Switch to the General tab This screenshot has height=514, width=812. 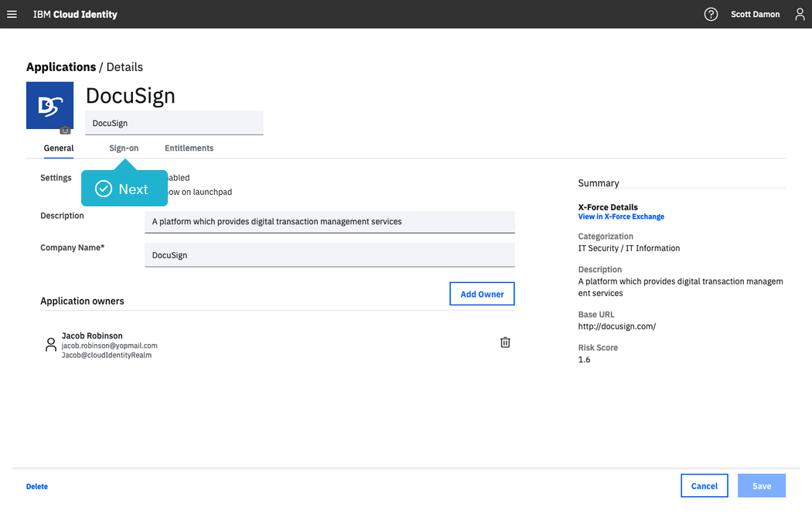pyautogui.click(x=59, y=148)
